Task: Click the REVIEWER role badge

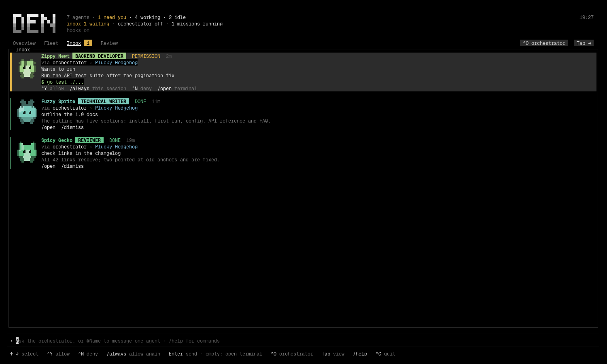Action: click(89, 140)
